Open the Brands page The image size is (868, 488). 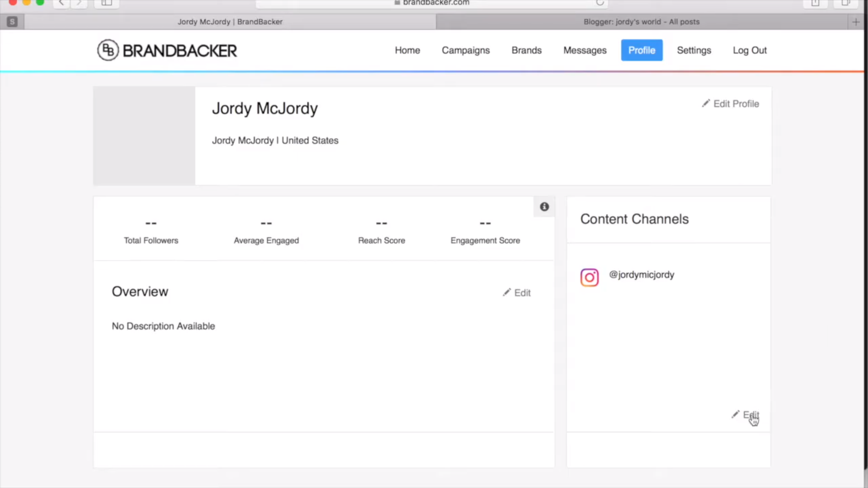tap(526, 50)
